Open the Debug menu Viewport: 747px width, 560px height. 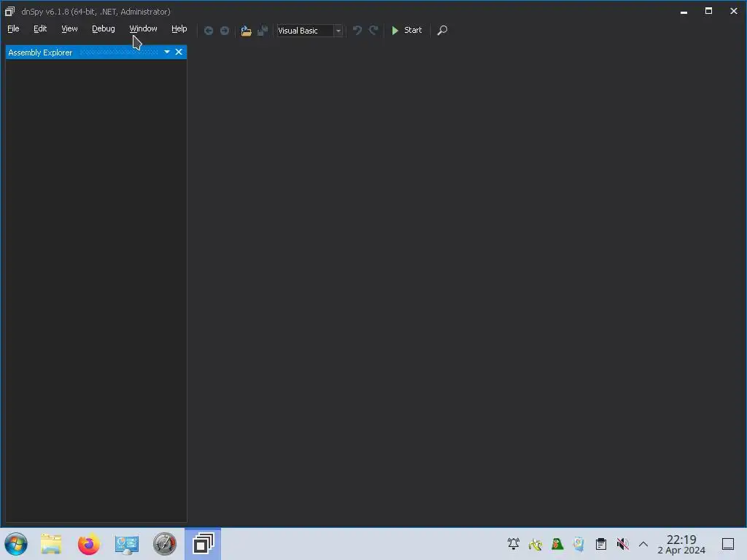pyautogui.click(x=104, y=28)
